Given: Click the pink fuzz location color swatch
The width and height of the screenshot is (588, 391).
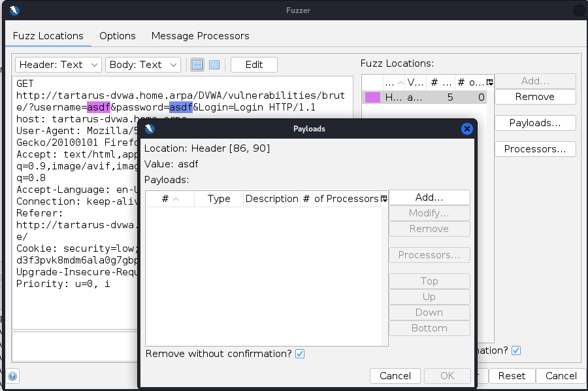Looking at the screenshot, I should point(372,97).
